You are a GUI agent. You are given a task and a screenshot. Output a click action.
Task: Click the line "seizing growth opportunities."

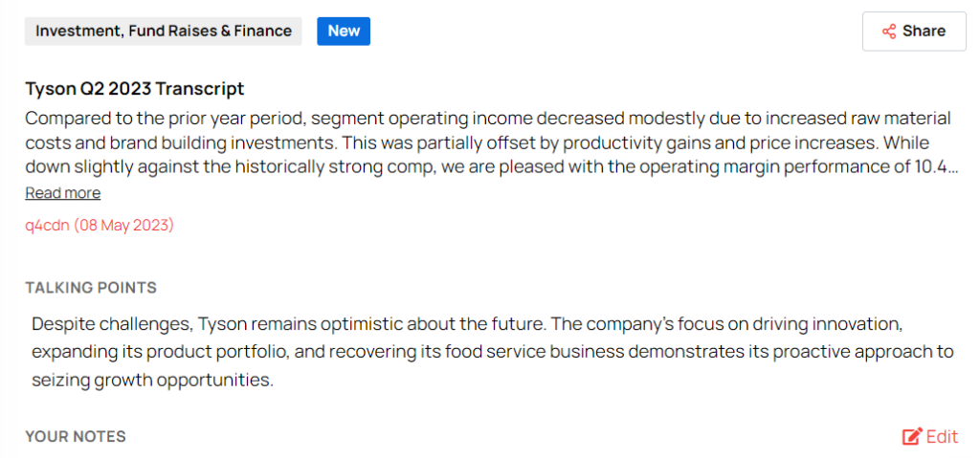[152, 381]
